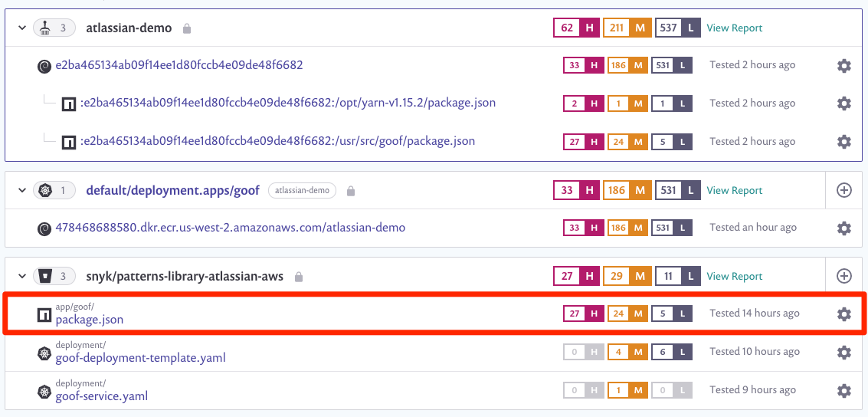Click plus icon on snyk/patterns-library-atlassian-aws group
This screenshot has width=868, height=417.
point(843,276)
